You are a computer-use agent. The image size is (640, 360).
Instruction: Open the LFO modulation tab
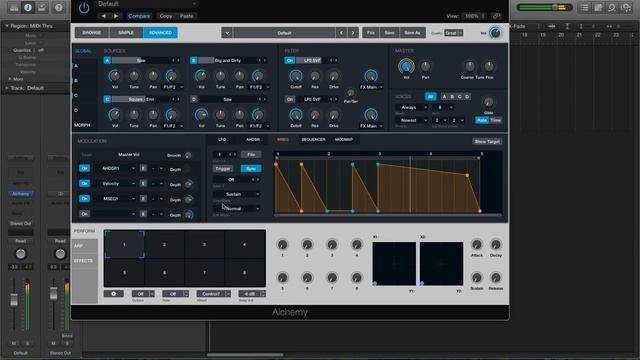tap(222, 140)
